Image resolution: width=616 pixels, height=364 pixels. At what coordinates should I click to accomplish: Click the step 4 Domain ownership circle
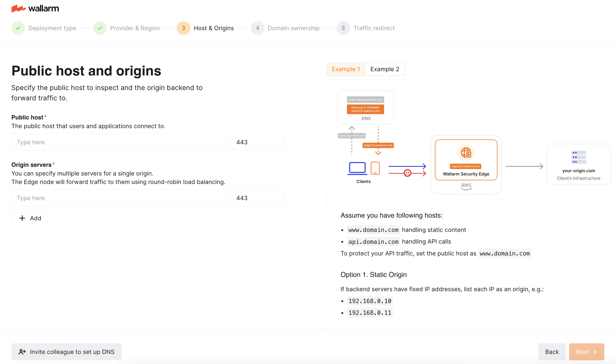point(257,28)
